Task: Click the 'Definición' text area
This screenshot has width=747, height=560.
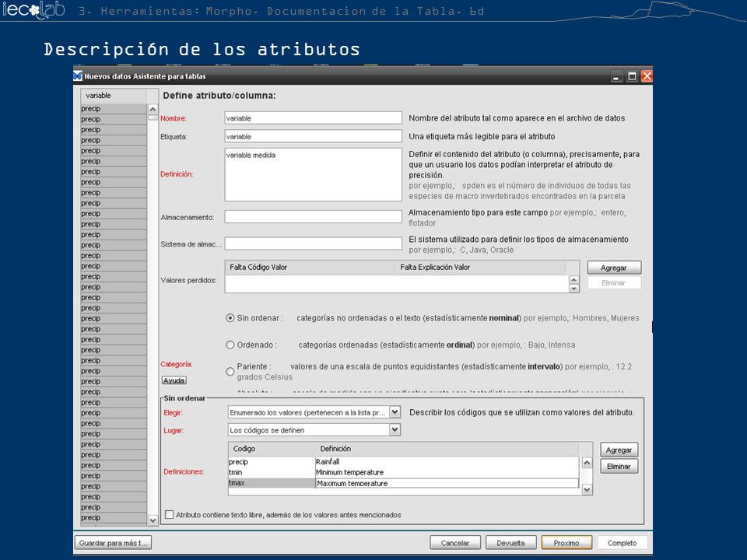Action: point(313,174)
